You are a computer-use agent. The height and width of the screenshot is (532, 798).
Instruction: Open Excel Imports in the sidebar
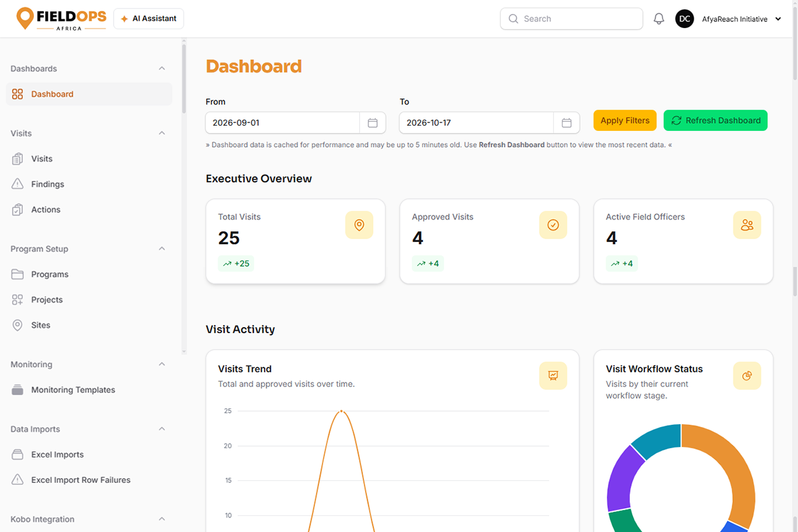pos(89,455)
